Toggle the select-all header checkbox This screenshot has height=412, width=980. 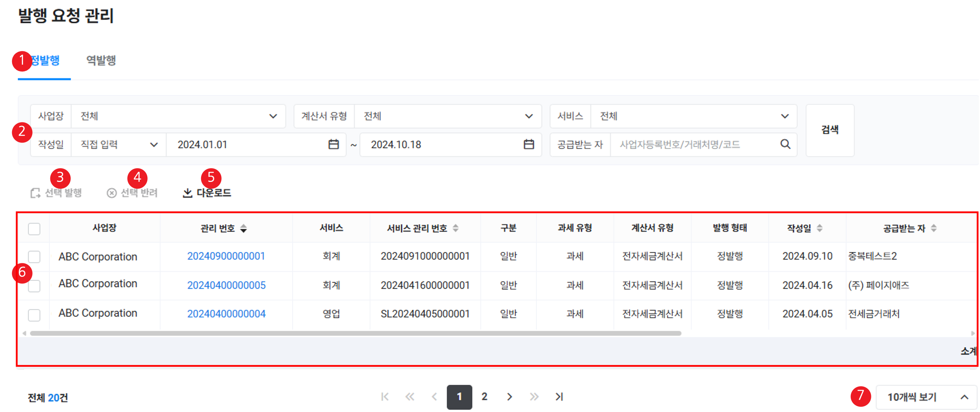point(34,229)
